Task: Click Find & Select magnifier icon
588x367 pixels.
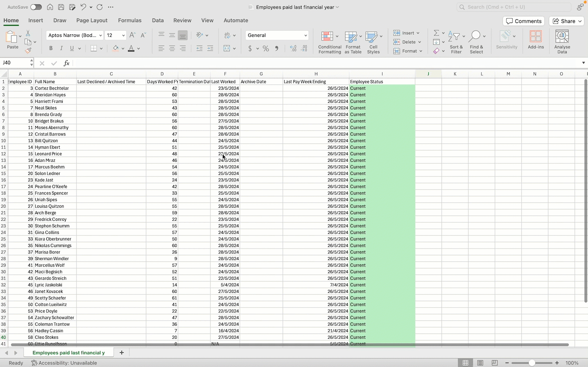Action: 476,37
